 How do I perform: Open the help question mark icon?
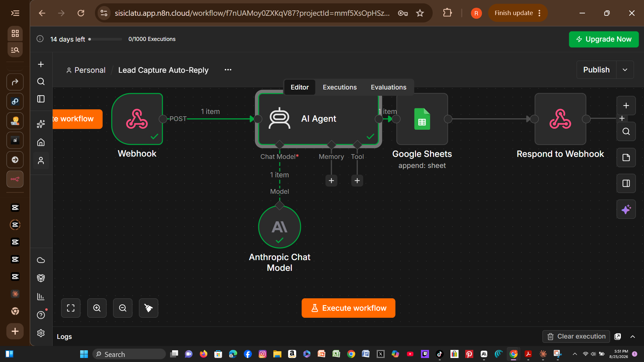pos(41,315)
